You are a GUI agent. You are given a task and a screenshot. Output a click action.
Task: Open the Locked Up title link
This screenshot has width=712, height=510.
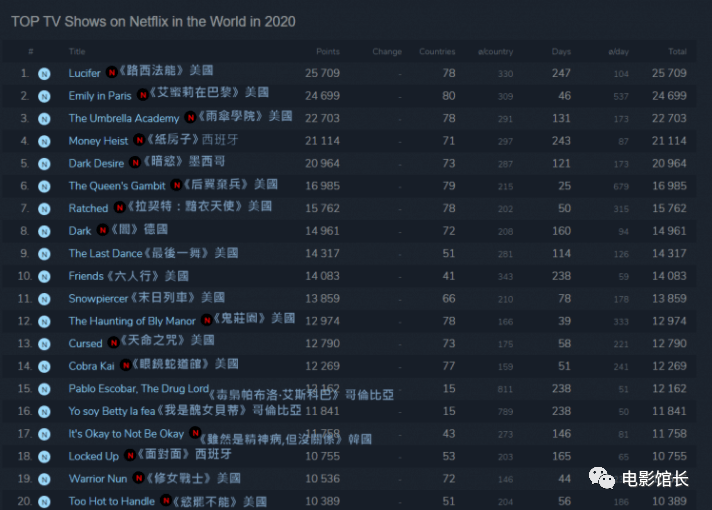[x=94, y=456]
